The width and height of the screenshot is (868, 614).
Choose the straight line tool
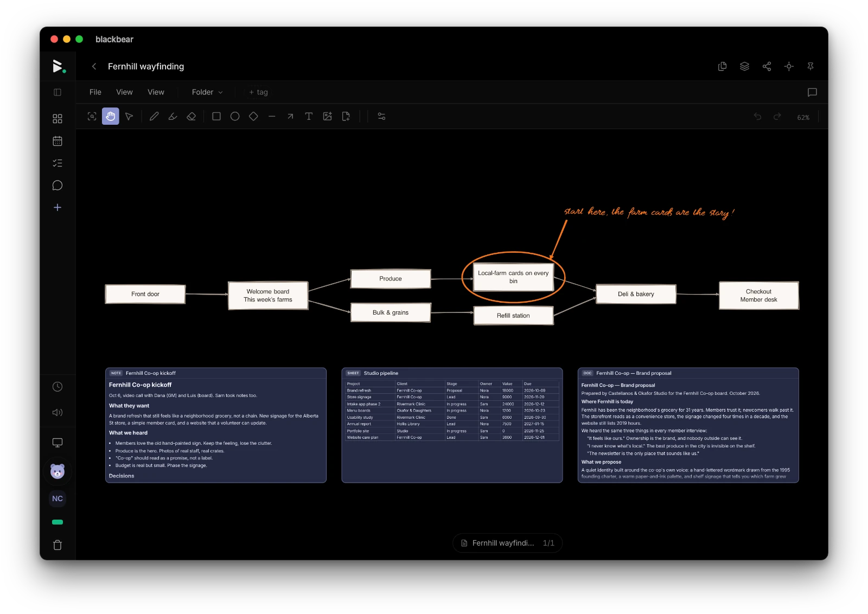[272, 116]
